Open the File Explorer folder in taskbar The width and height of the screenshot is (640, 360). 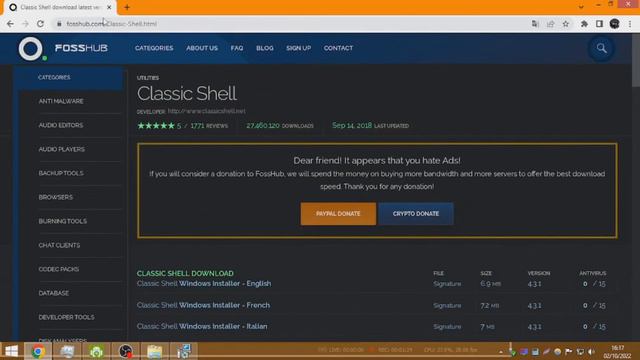154,351
